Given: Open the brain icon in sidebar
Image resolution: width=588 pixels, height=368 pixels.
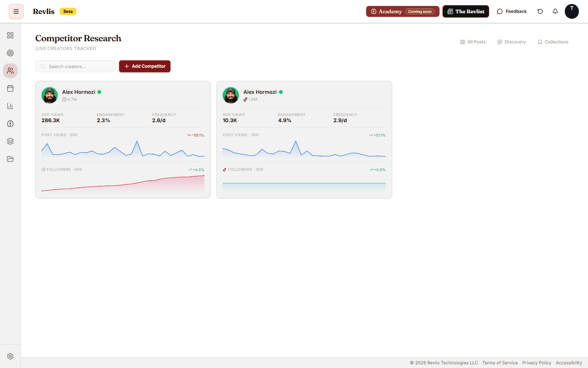Looking at the screenshot, I should (10, 124).
